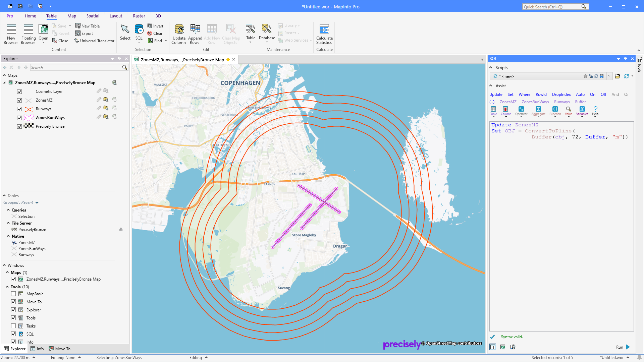Image resolution: width=644 pixels, height=362 pixels.
Task: Open the Raster menu tab
Action: (x=139, y=16)
